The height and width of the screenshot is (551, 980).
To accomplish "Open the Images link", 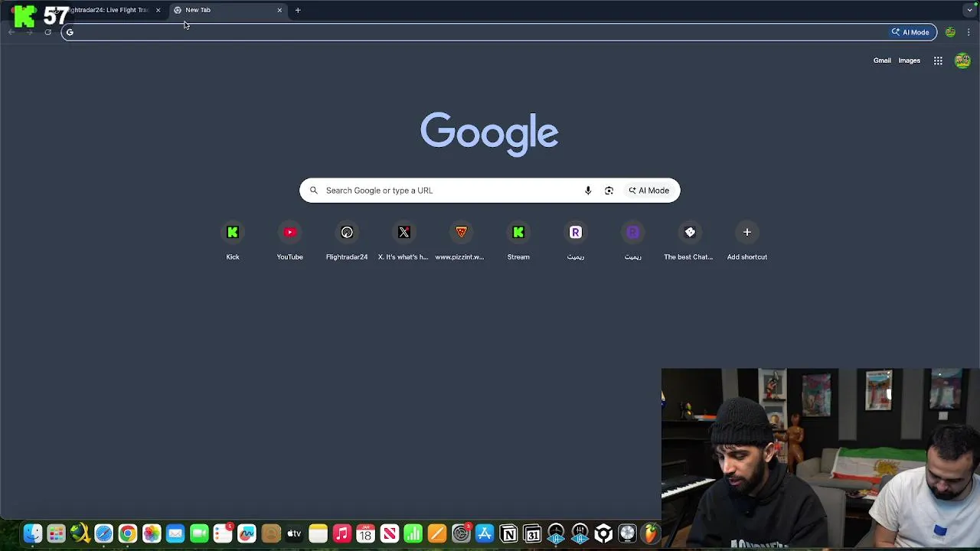I will coord(909,60).
